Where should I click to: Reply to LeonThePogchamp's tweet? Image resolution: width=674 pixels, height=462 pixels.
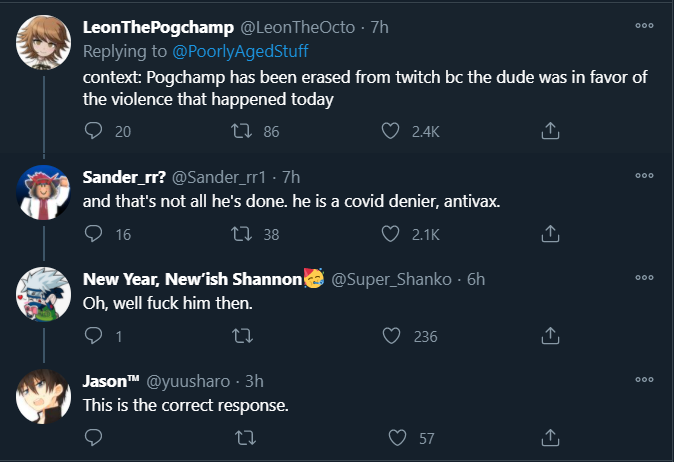tap(93, 131)
